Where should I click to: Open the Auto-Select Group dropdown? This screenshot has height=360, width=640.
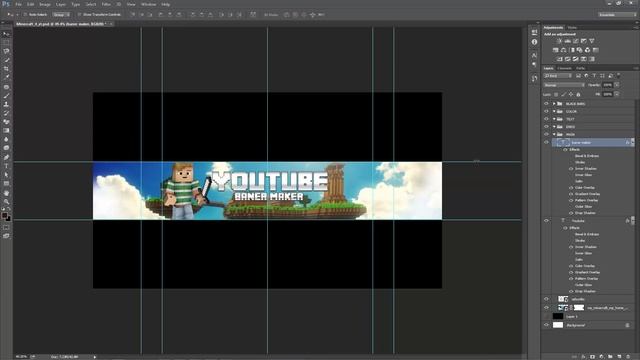(61, 15)
